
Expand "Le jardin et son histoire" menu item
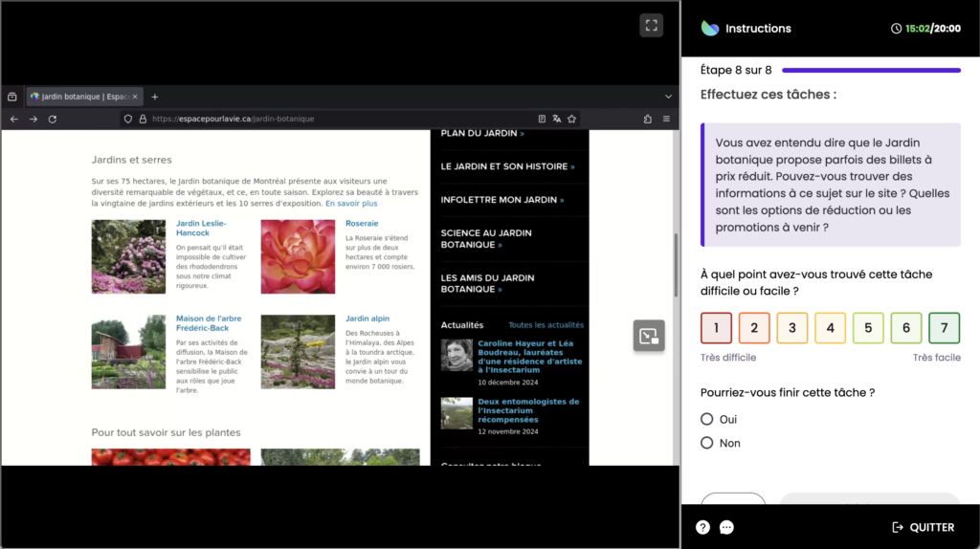pos(507,166)
